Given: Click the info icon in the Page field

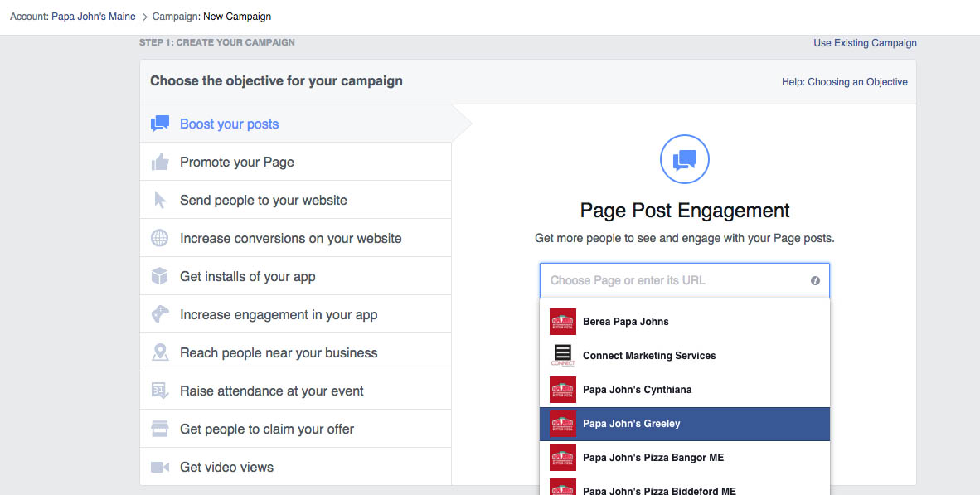Looking at the screenshot, I should [815, 281].
